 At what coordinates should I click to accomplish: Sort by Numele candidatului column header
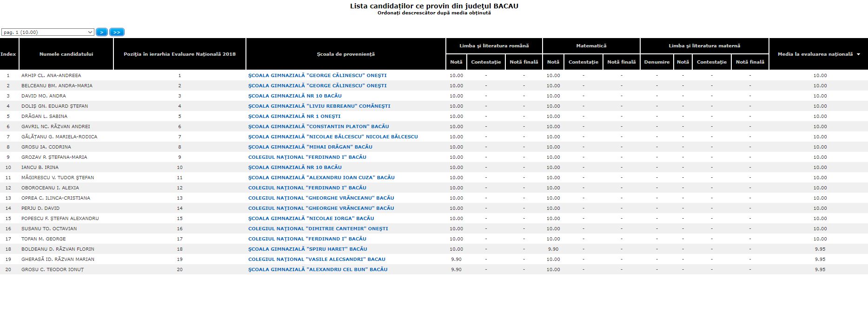66,54
